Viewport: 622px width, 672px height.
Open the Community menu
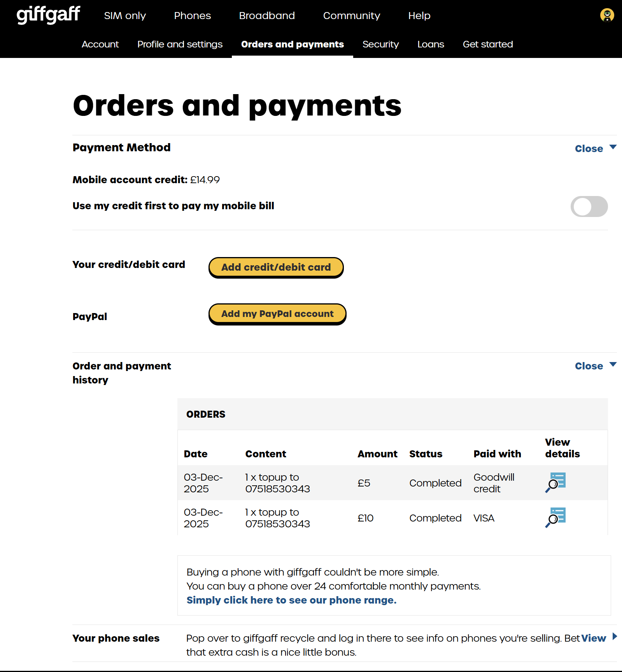(x=351, y=16)
